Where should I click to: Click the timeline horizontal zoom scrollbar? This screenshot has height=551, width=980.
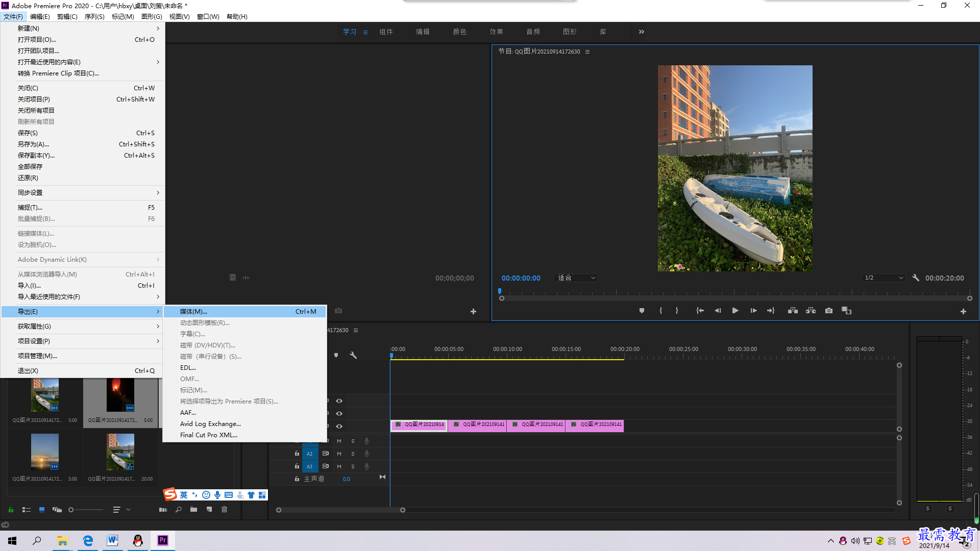tap(340, 510)
